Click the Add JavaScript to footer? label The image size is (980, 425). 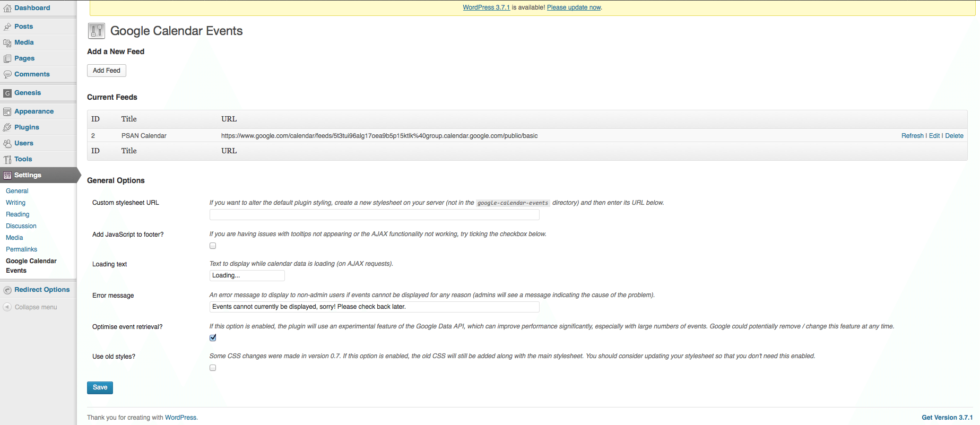[128, 235]
